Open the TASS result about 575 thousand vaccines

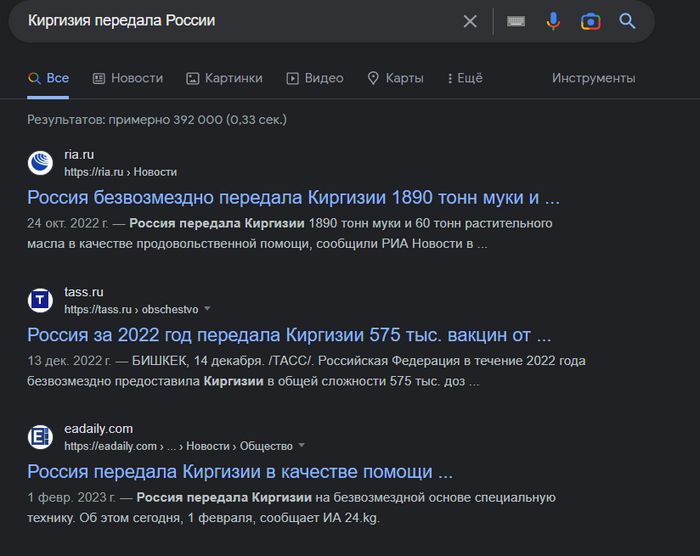(x=289, y=334)
